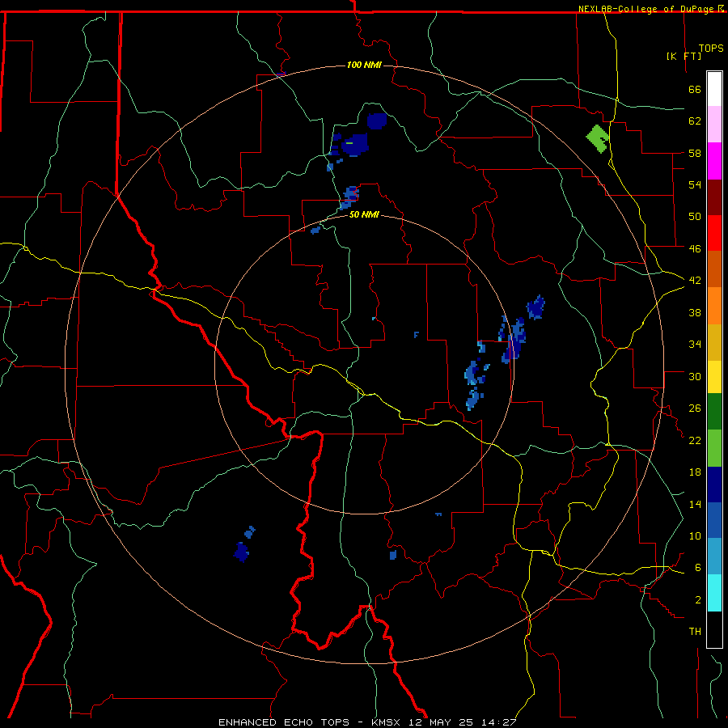Click the small blue echo near the south-southeast border
Image resolution: width=728 pixels, height=728 pixels.
tap(393, 555)
